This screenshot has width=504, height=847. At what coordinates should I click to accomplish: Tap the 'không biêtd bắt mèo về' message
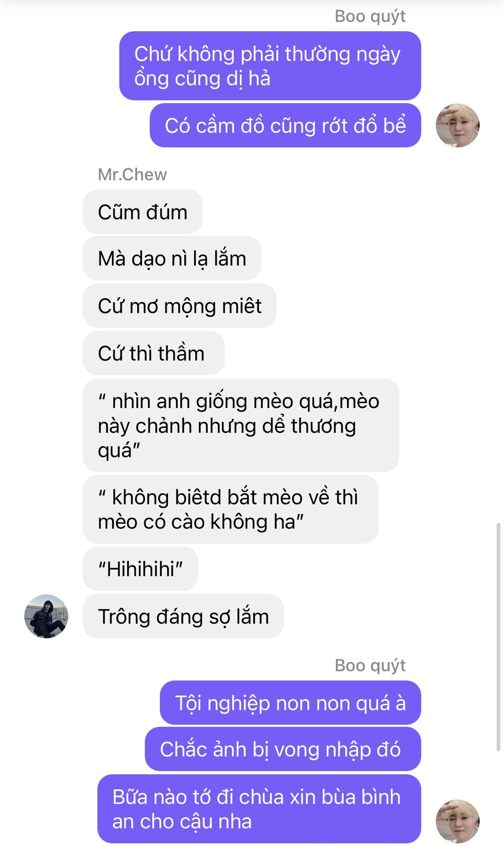231,509
